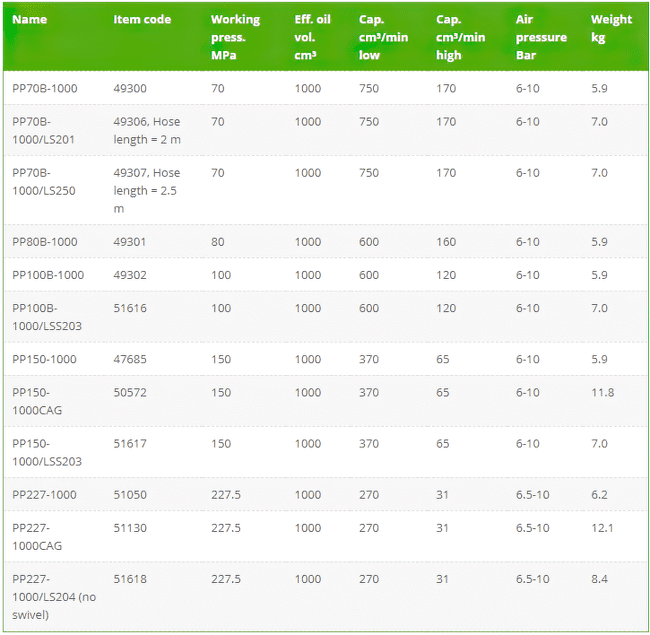Click item code 50572
Viewport: 650px width, 635px height.
coord(130,392)
